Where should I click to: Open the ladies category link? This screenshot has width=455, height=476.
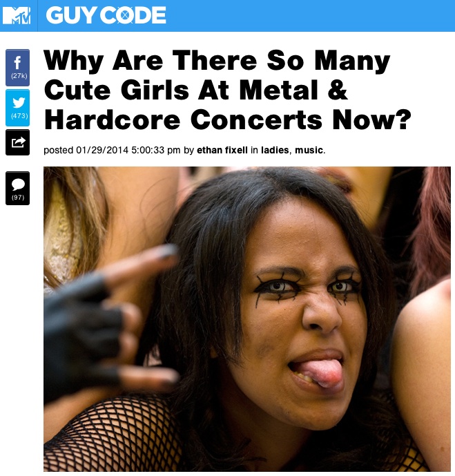(275, 150)
